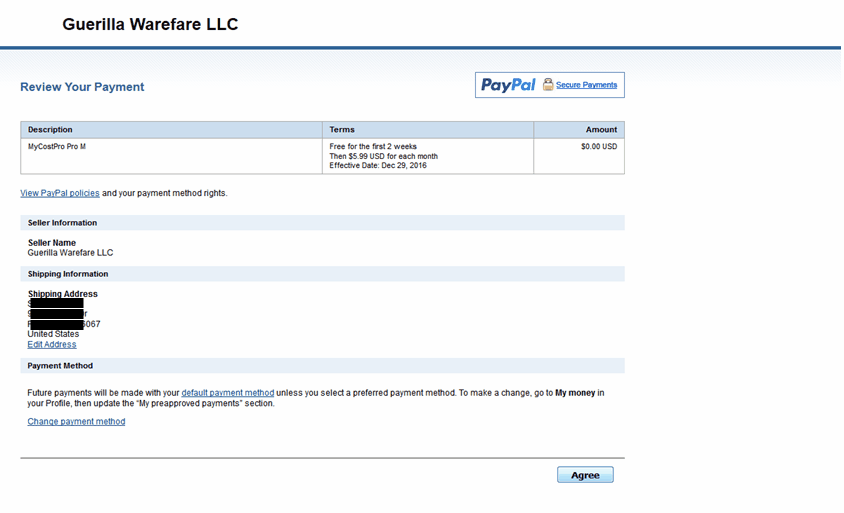Click the Review Your Payment heading

point(82,87)
